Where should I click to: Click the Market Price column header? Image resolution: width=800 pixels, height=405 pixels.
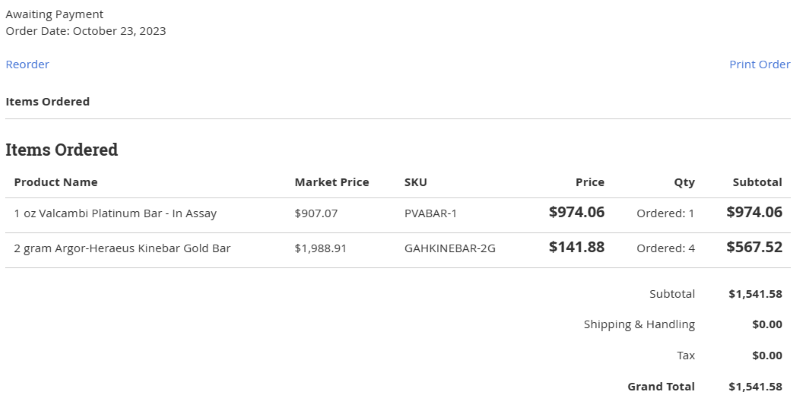[x=332, y=182]
